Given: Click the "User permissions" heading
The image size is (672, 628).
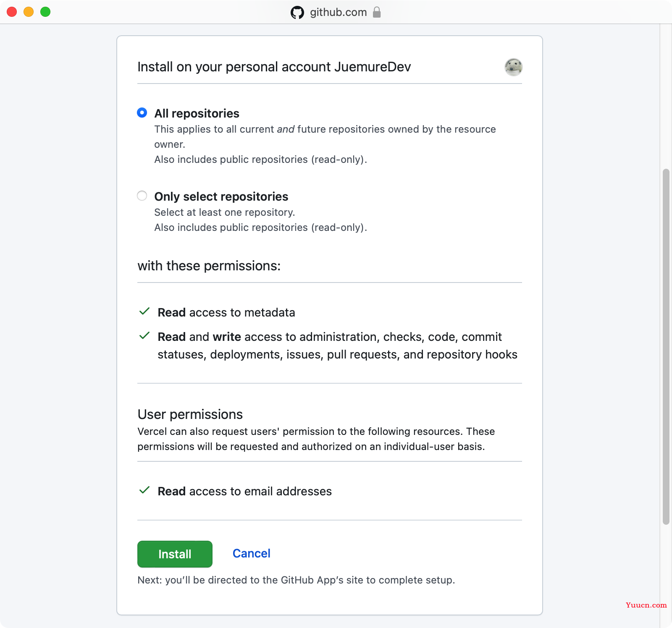Looking at the screenshot, I should point(190,414).
